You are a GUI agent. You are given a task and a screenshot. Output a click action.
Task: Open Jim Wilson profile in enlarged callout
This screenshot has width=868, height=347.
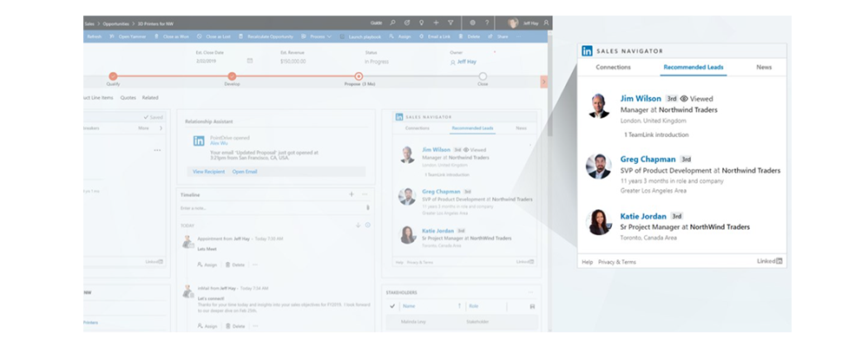tap(641, 99)
